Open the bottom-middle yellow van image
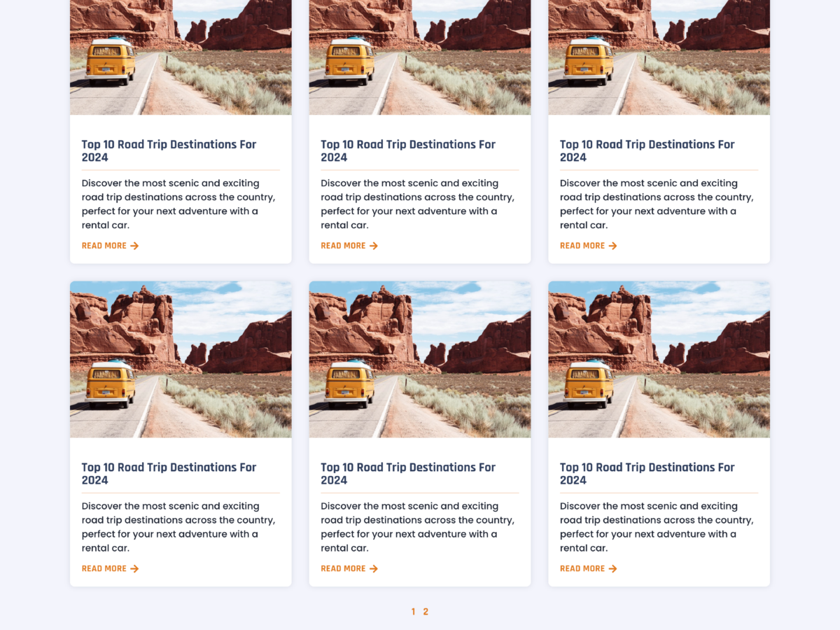Image resolution: width=840 pixels, height=630 pixels. click(420, 360)
